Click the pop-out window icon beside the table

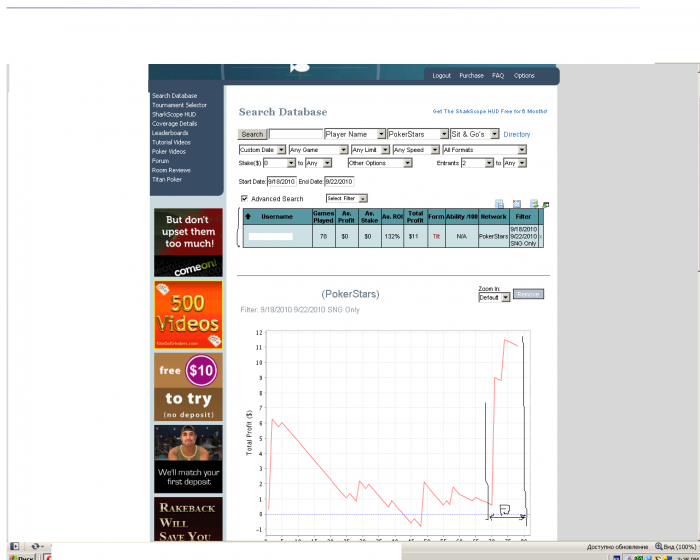coord(546,205)
